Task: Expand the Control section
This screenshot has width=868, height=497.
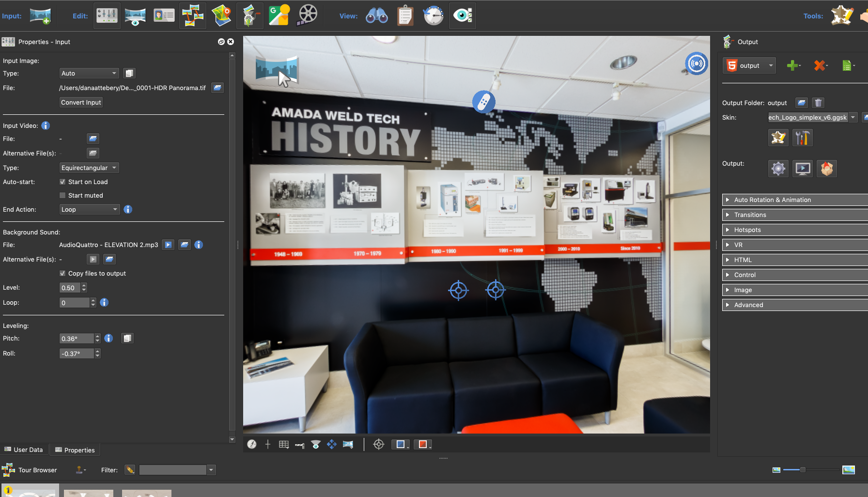Action: [794, 275]
